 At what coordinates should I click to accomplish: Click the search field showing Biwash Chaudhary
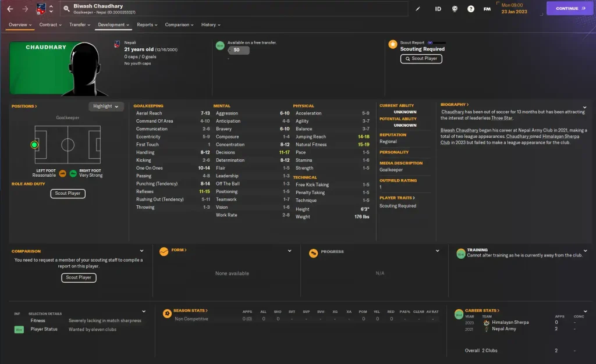click(x=234, y=9)
